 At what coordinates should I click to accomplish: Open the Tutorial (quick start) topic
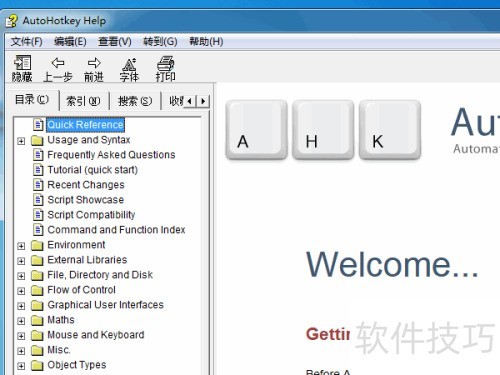[x=92, y=170]
